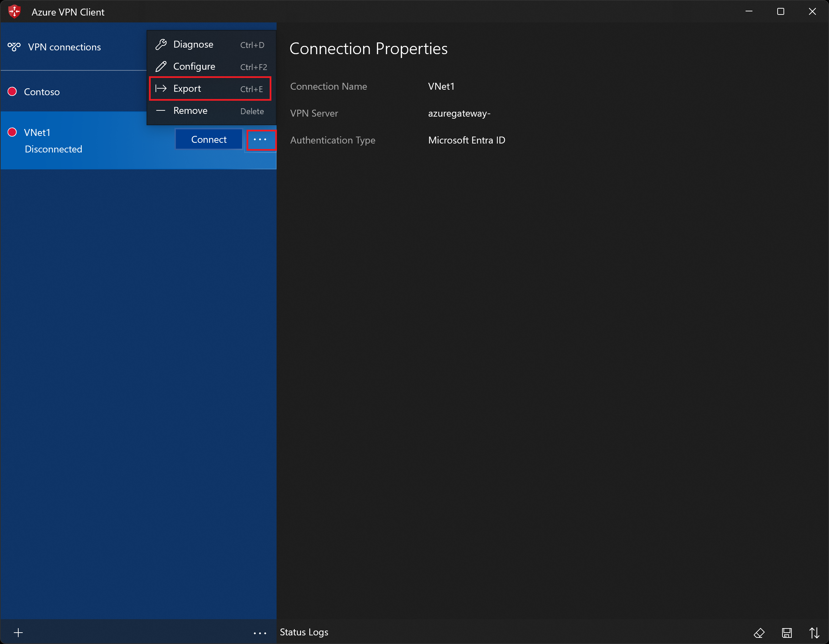Open the bottom sidebar three-dot menu
The image size is (829, 644).
(x=260, y=633)
